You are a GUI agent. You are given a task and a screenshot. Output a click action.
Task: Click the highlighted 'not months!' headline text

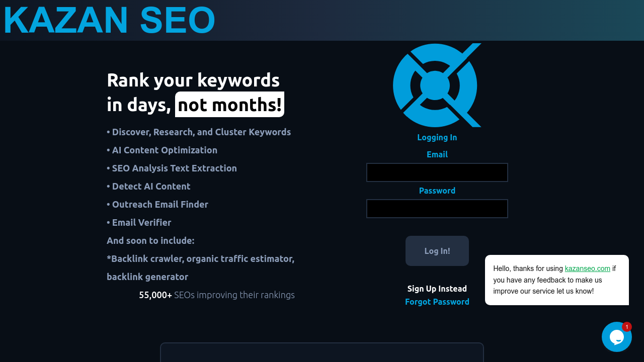click(229, 104)
